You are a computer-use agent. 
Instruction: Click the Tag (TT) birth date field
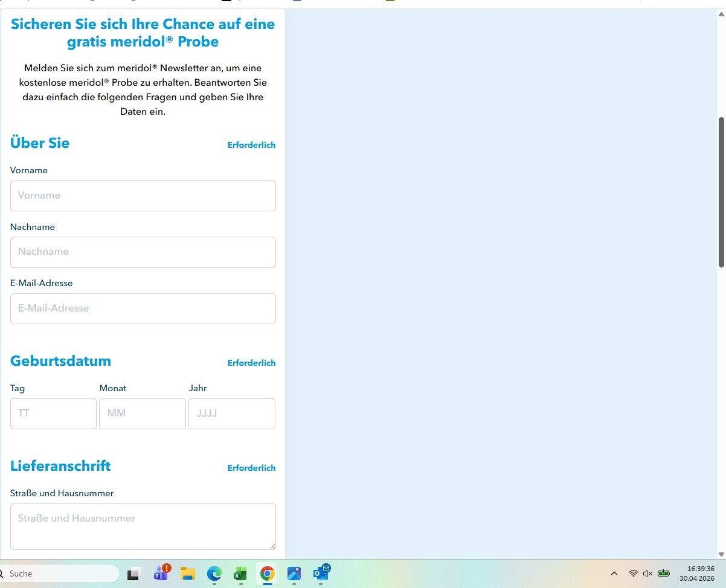(x=53, y=414)
